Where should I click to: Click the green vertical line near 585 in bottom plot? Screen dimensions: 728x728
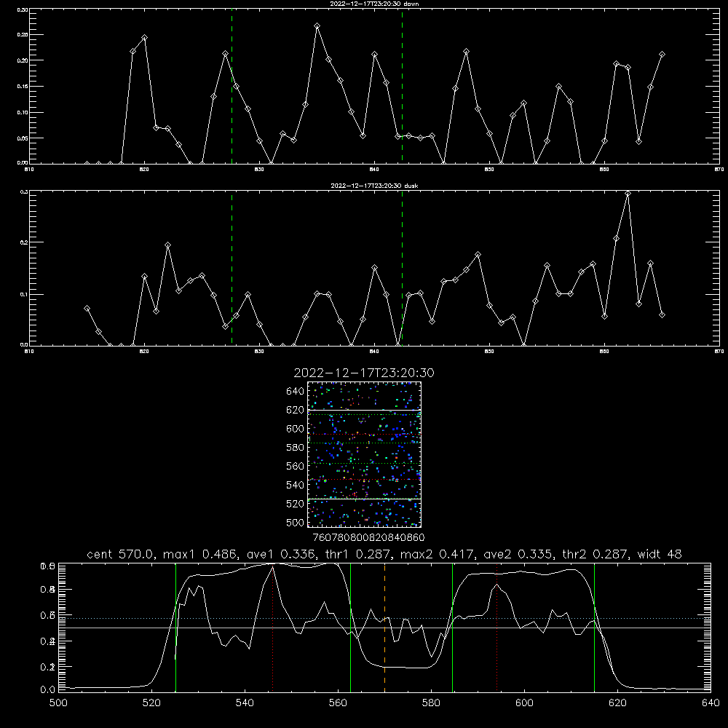(452, 628)
